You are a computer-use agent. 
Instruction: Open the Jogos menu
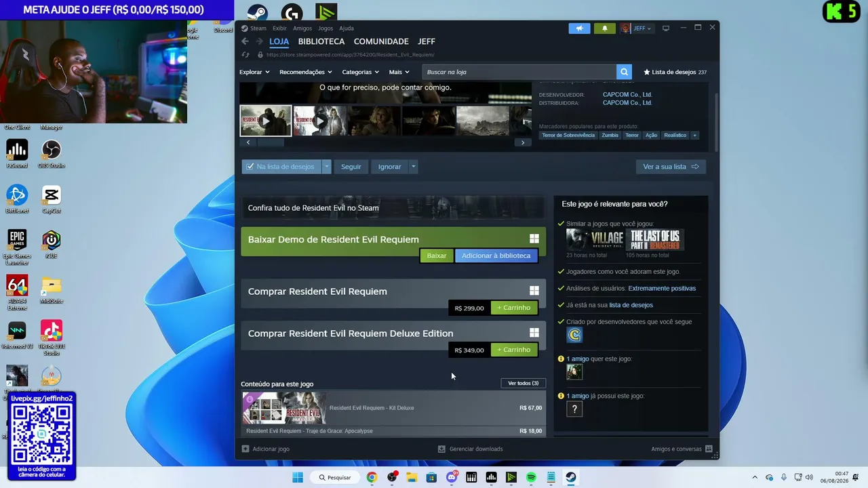point(325,28)
